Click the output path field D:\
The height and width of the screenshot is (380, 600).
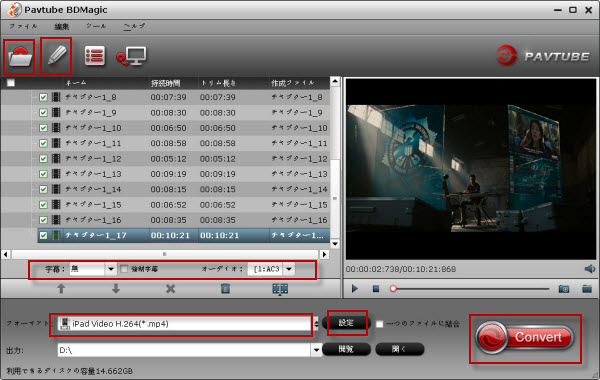184,350
